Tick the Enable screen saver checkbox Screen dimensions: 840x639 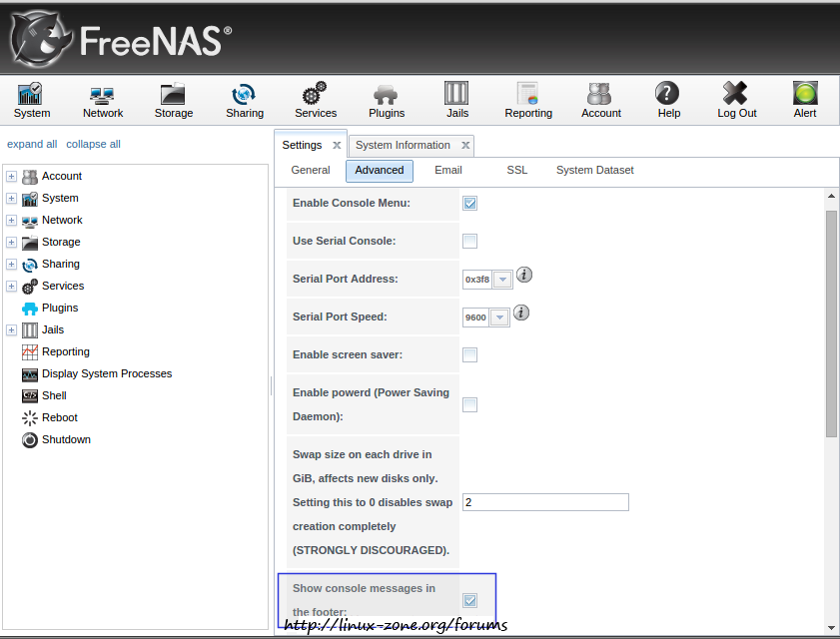tap(469, 354)
